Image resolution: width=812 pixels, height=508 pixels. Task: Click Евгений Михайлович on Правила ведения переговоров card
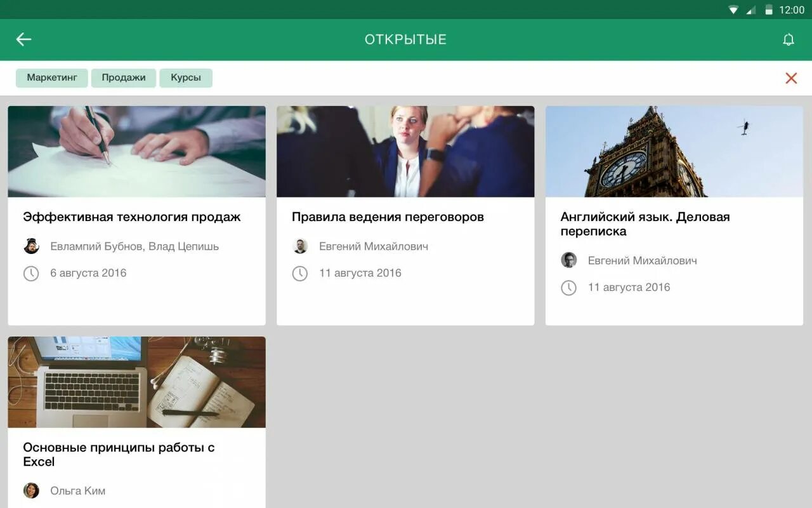pos(374,246)
